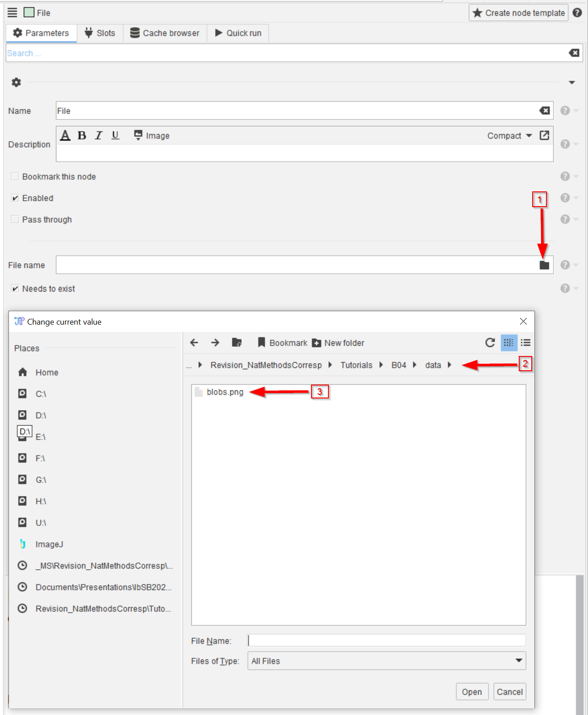Clear the Name field with erase icon

tap(544, 110)
